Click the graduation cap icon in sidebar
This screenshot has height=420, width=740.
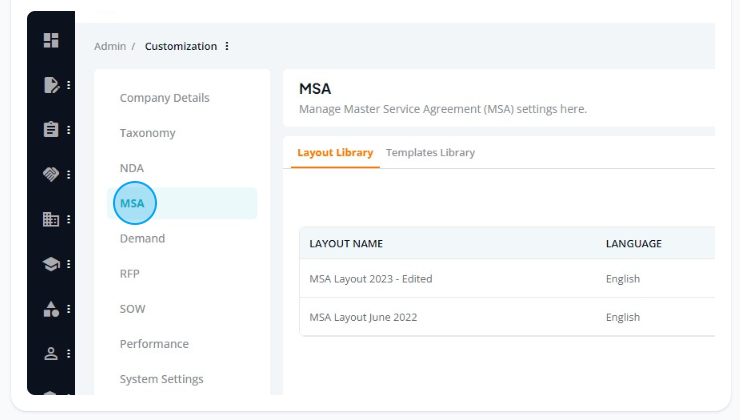51,264
